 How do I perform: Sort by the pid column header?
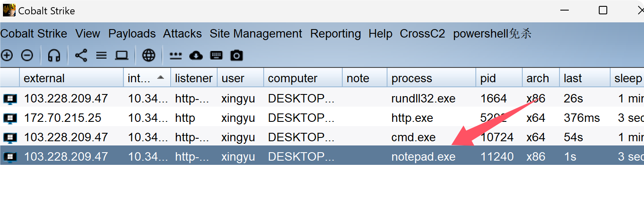click(499, 78)
